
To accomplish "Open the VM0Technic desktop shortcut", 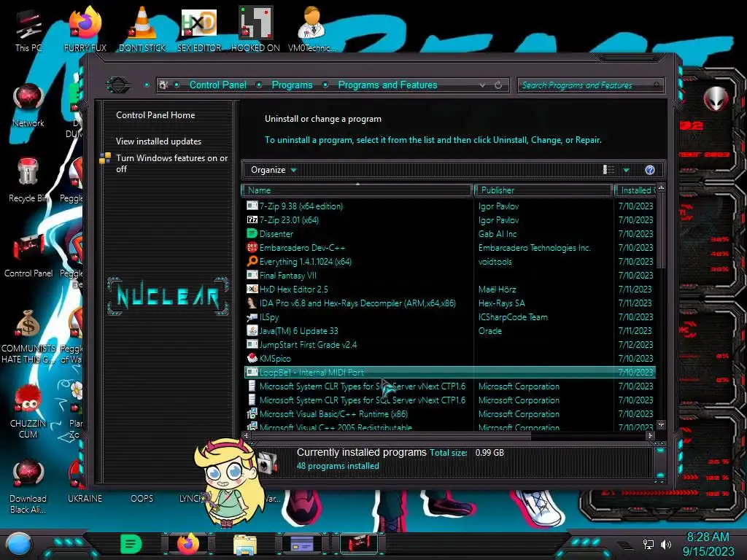I will pos(311,29).
